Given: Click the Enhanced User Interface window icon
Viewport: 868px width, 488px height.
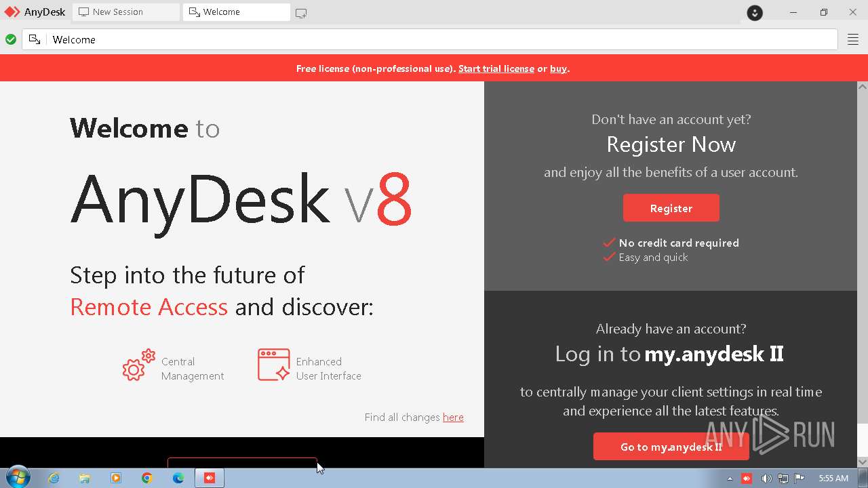Looking at the screenshot, I should pos(274,365).
